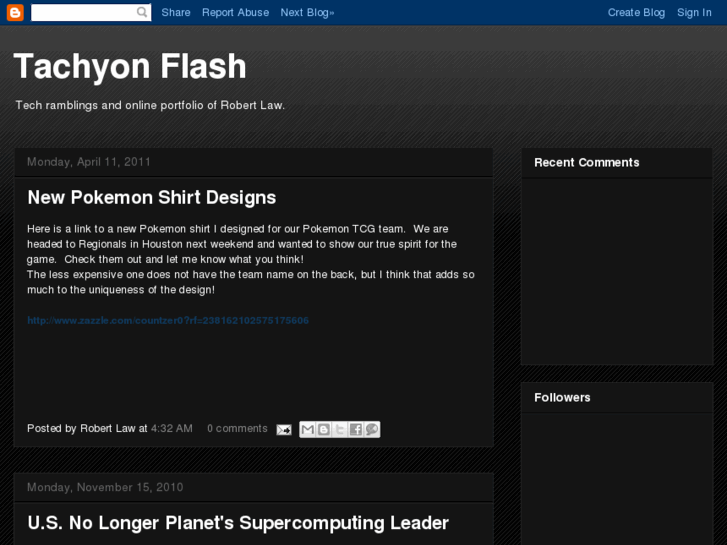Click the blog tagline about Robert Law
Image resolution: width=727 pixels, height=545 pixels.
(x=150, y=105)
